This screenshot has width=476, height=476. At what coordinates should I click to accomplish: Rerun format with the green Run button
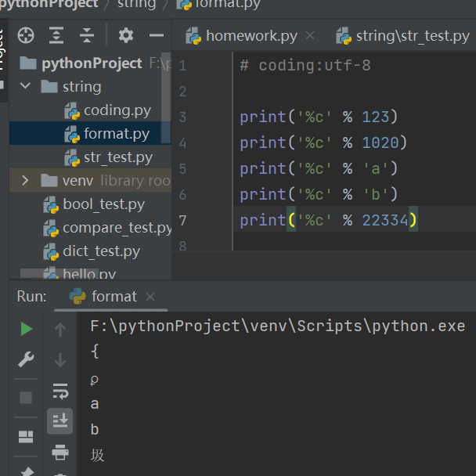26,329
